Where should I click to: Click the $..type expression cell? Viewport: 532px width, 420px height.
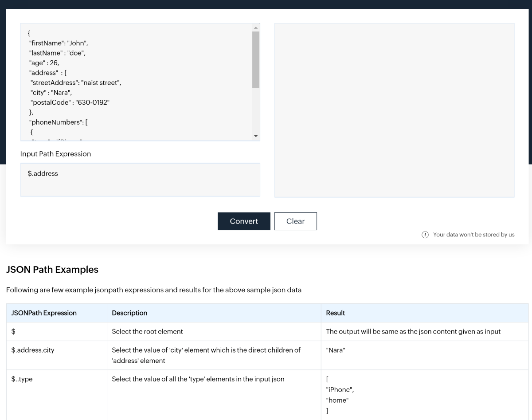(x=22, y=379)
